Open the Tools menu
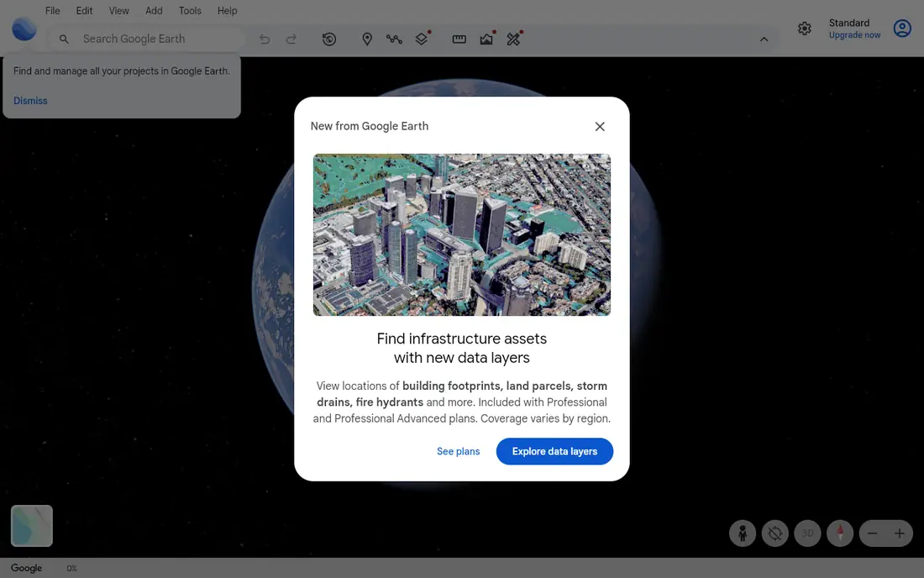This screenshot has width=924, height=578. pos(190,11)
